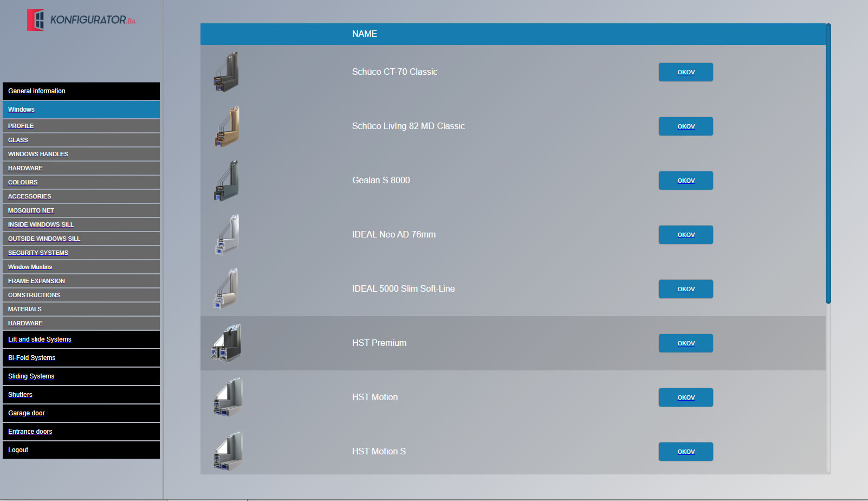Click the Konfigurator.ba logo

(x=81, y=20)
